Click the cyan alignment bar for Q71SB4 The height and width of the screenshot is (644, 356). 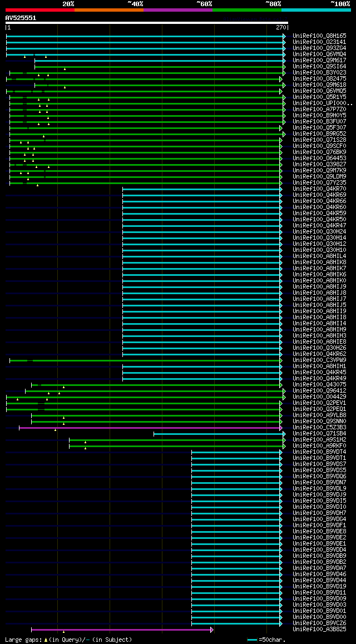point(220,434)
